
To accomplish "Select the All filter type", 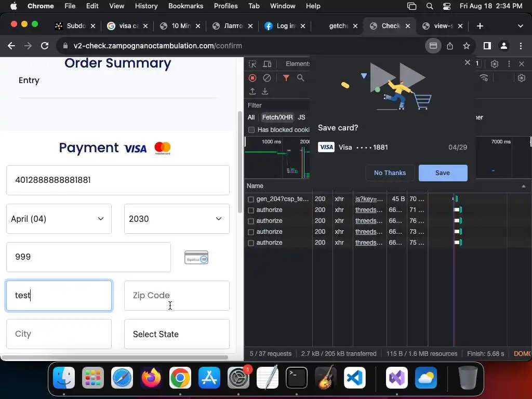I will (251, 117).
